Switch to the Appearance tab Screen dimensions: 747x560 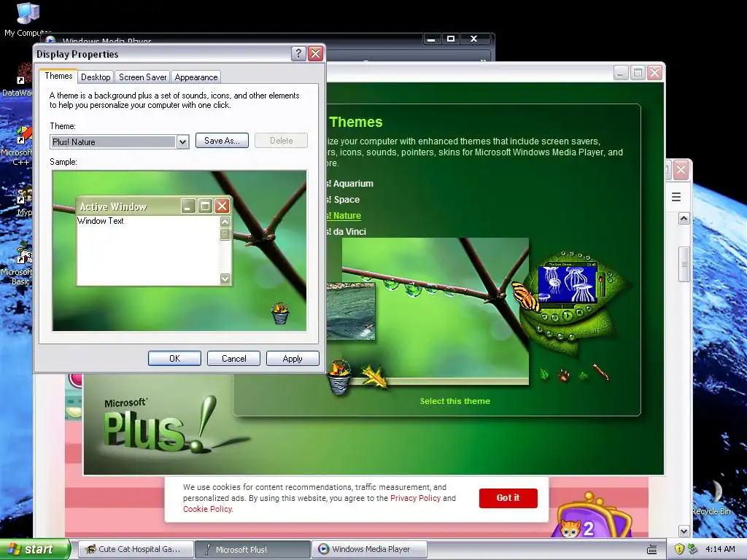coord(196,77)
